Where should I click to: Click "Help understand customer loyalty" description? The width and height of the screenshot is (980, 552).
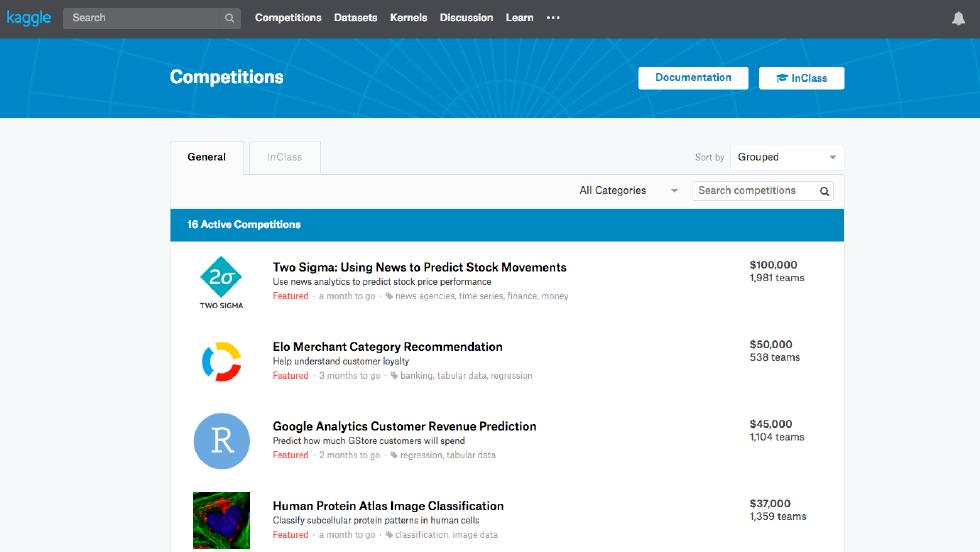coord(341,361)
